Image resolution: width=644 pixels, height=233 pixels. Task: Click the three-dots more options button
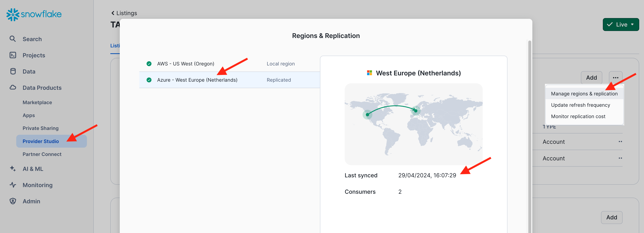pos(616,78)
